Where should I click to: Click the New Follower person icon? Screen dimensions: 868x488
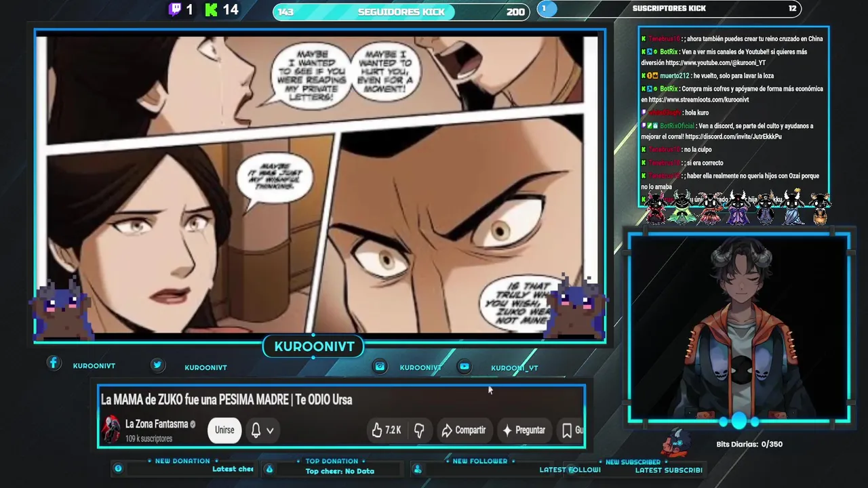pos(418,469)
